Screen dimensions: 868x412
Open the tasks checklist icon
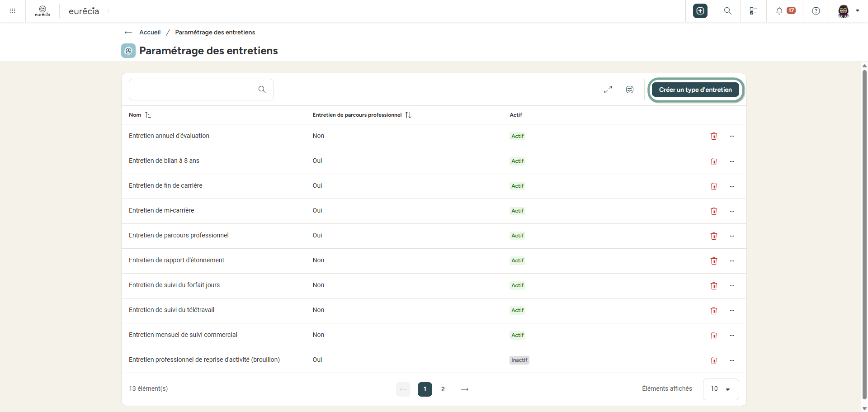(754, 11)
